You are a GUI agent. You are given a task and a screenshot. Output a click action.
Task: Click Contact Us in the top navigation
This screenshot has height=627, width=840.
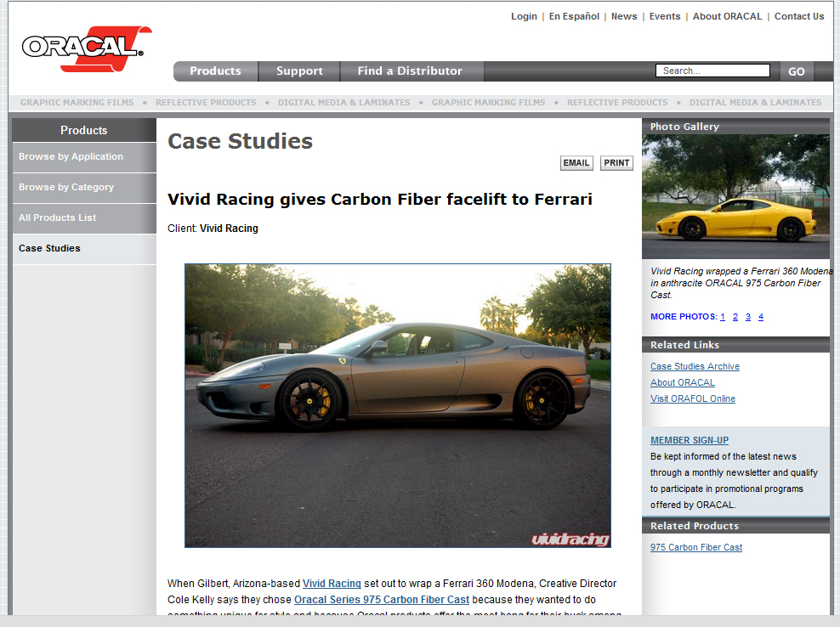[798, 15]
